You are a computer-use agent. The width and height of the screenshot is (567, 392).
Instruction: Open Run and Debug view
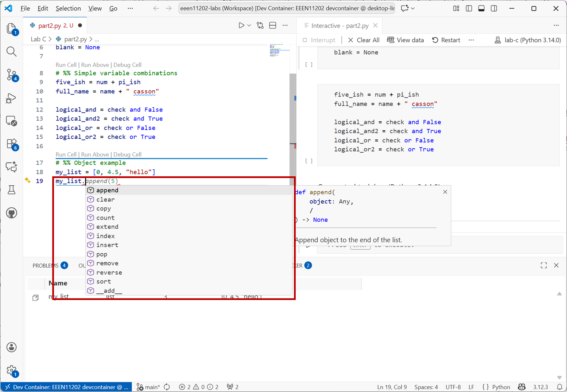11,98
